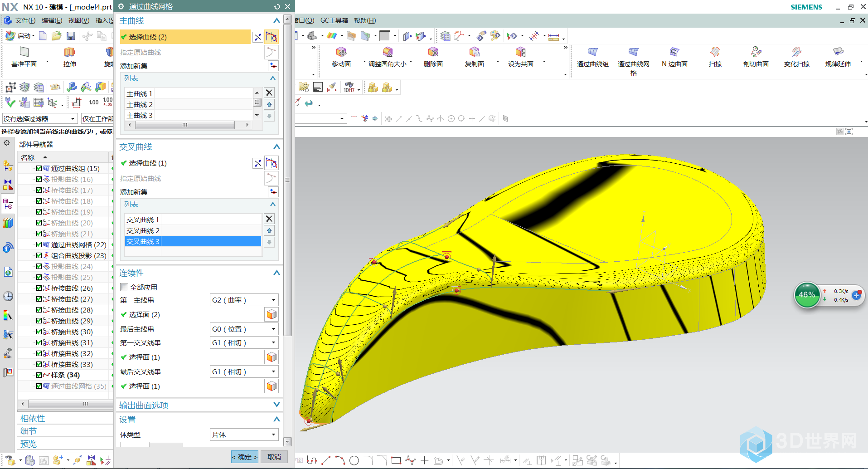The image size is (868, 469).
Task: Open the 帮助(H) menu
Action: [x=365, y=20]
